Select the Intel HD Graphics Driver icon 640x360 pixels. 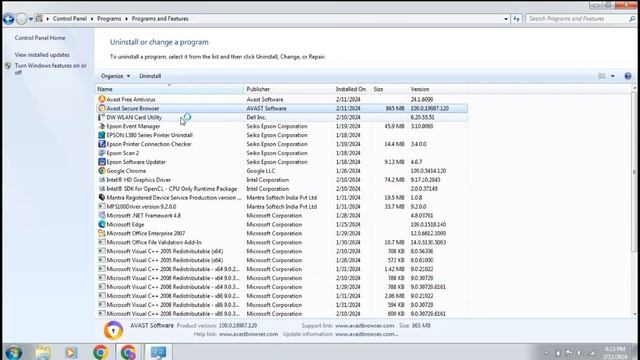point(102,180)
